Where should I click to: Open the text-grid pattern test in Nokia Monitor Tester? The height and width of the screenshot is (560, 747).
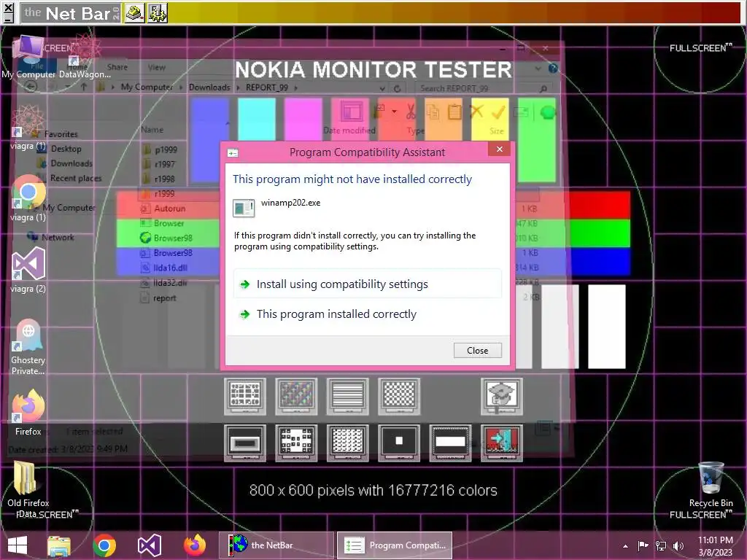pos(245,396)
